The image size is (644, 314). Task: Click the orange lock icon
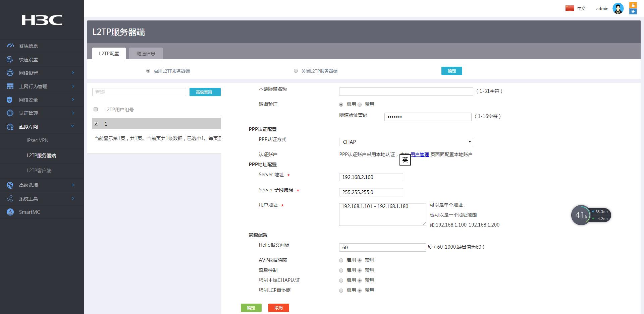coord(633,5)
